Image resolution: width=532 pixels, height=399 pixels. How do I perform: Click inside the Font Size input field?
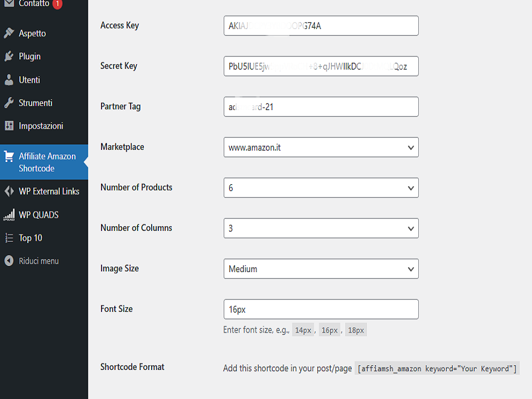(320, 309)
